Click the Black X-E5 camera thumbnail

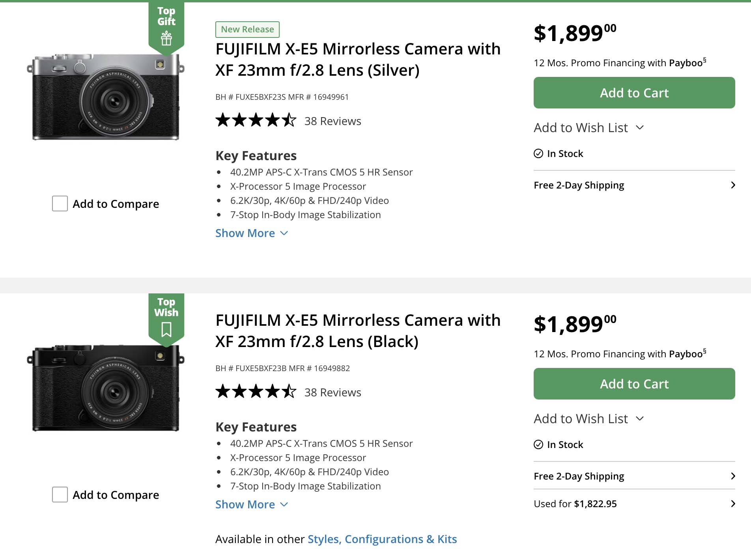106,388
